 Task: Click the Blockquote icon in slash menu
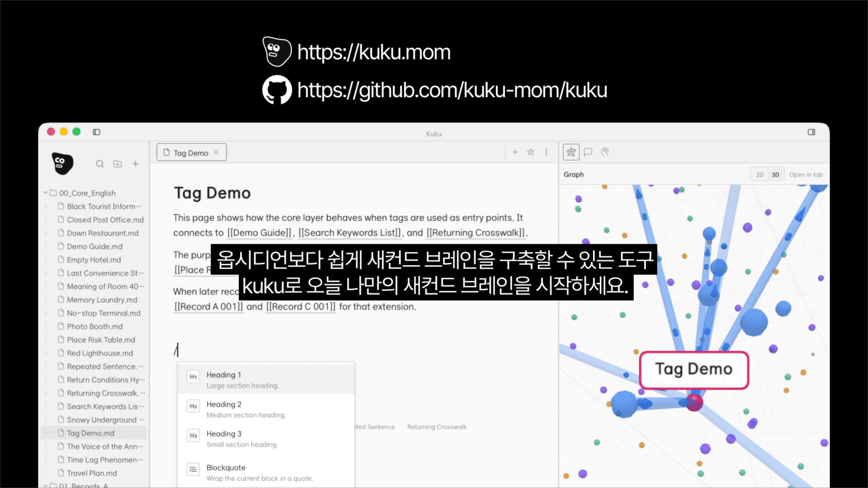[193, 469]
